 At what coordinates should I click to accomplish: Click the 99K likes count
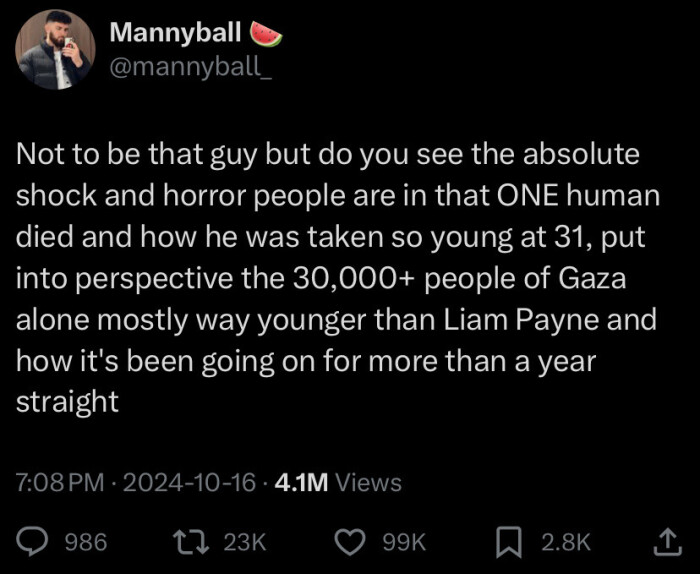coord(405,542)
